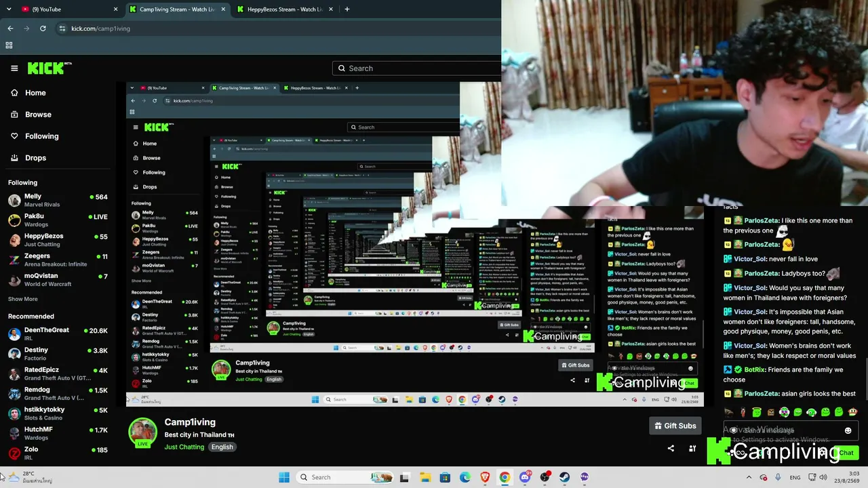Go to Home in the Kick sidebar

28,93
